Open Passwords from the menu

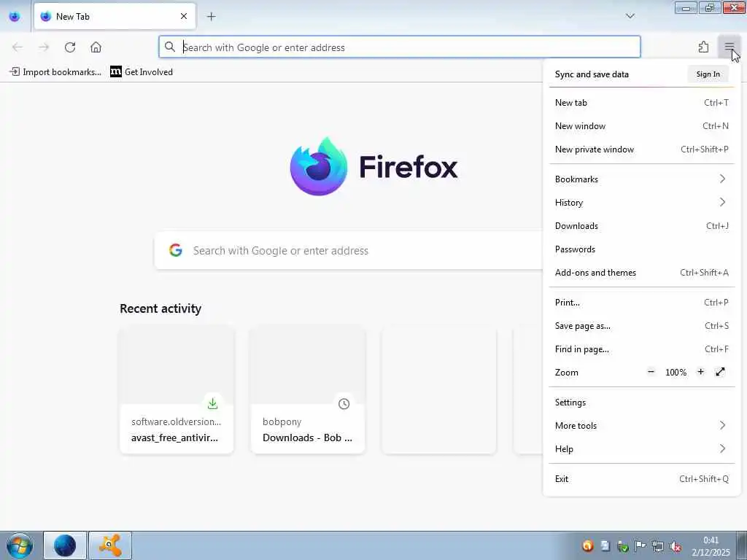click(642, 249)
